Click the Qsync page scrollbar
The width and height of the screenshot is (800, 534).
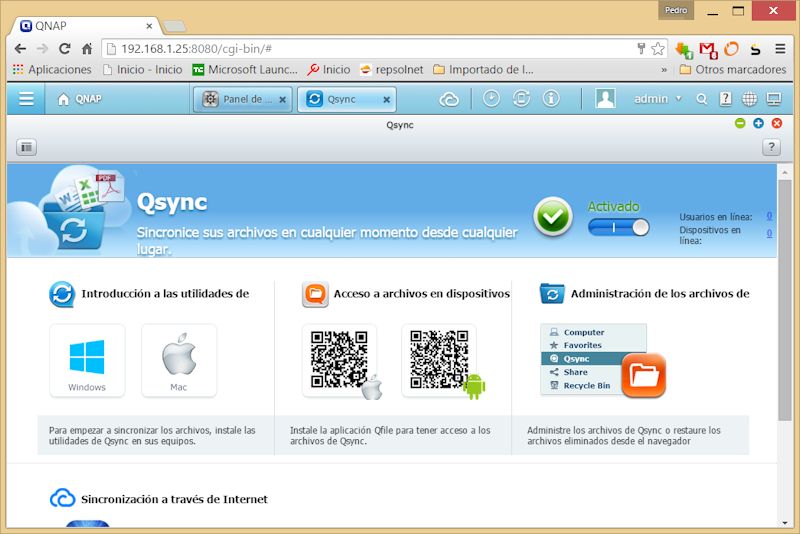785,300
